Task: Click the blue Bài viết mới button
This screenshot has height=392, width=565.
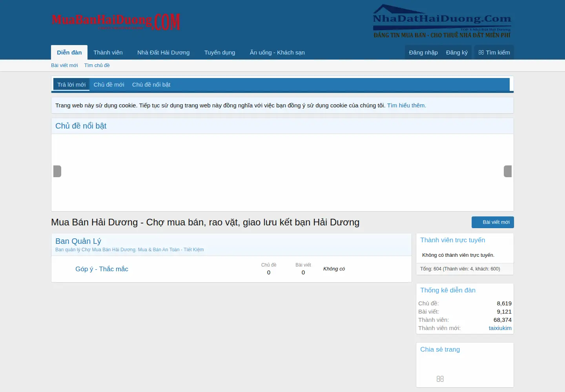Action: pyautogui.click(x=493, y=222)
